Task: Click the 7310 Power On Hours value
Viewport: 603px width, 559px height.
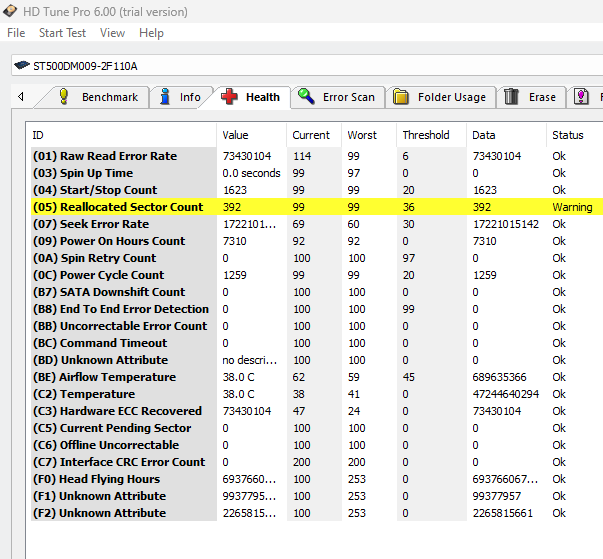Action: tap(235, 241)
